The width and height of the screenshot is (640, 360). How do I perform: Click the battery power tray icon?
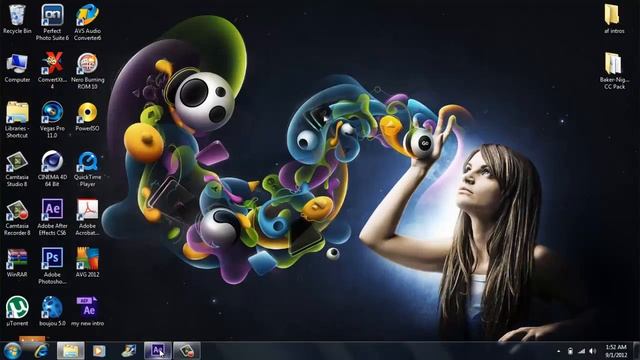570,351
